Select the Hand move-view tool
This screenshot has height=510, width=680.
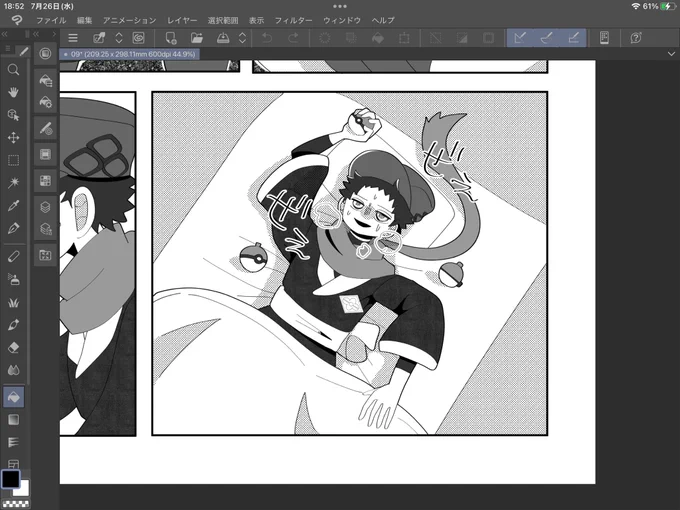[13, 92]
